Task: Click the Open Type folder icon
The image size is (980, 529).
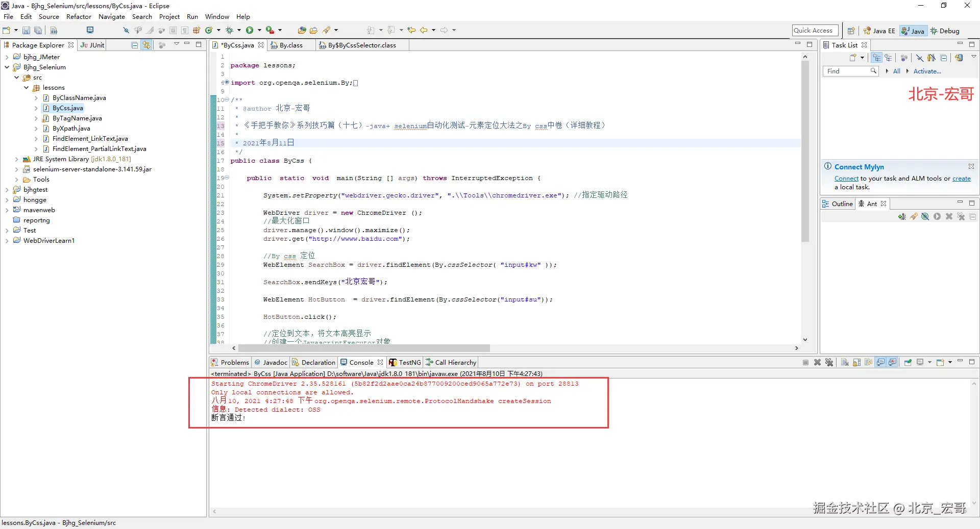Action: coord(302,30)
